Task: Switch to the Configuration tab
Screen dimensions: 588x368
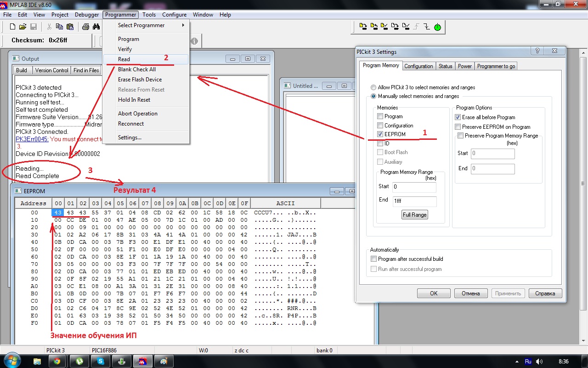Action: [418, 66]
